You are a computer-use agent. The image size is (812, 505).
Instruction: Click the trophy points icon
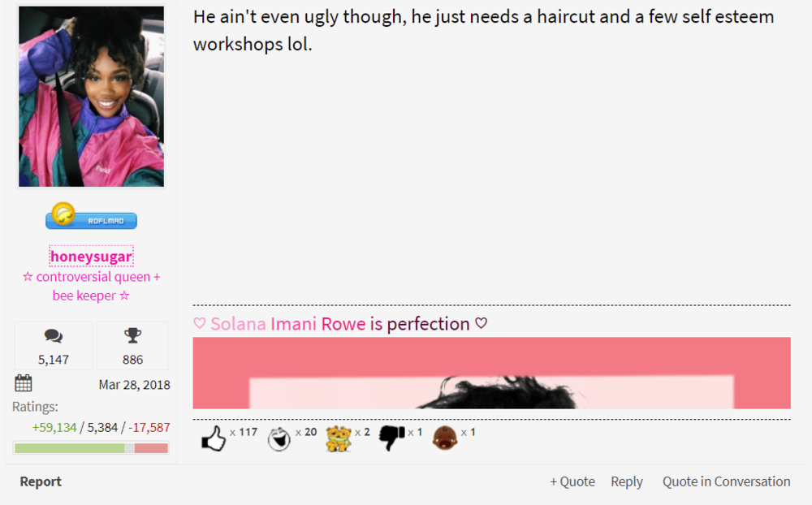[132, 335]
